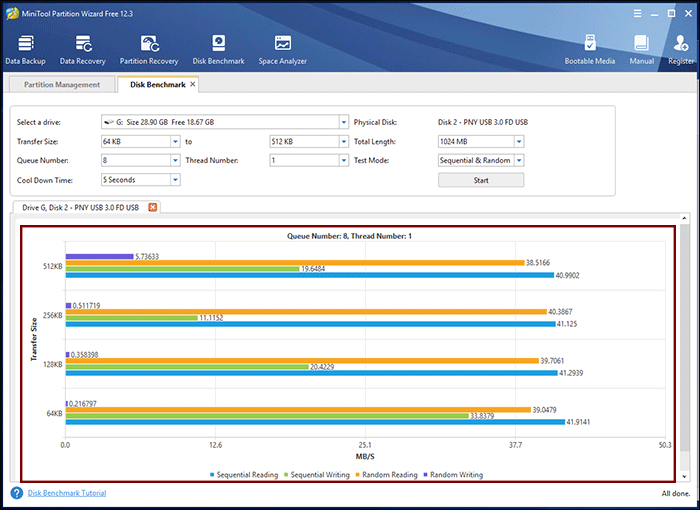This screenshot has width=700, height=510.
Task: Open the 512 KB transfer size dropdown
Action: pyautogui.click(x=344, y=142)
